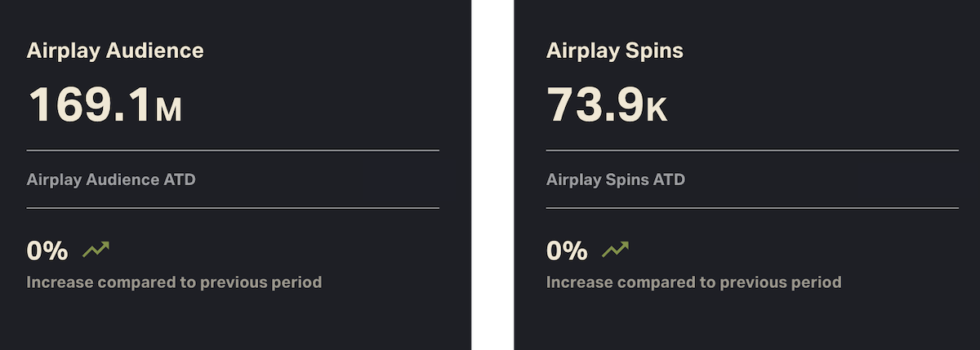Screen dimensions: 980x350
Task: Click empty space right of the Airplay Spins title
Action: click(x=817, y=51)
